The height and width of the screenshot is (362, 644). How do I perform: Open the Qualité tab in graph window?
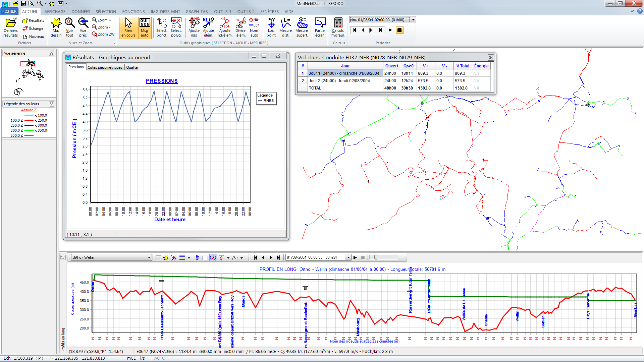132,67
